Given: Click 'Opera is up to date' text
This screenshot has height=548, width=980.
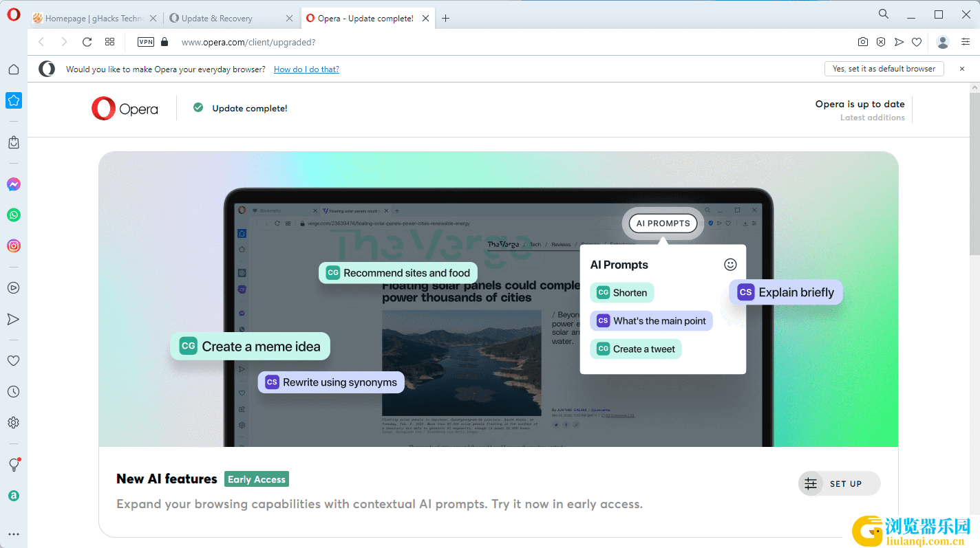Looking at the screenshot, I should click(860, 104).
